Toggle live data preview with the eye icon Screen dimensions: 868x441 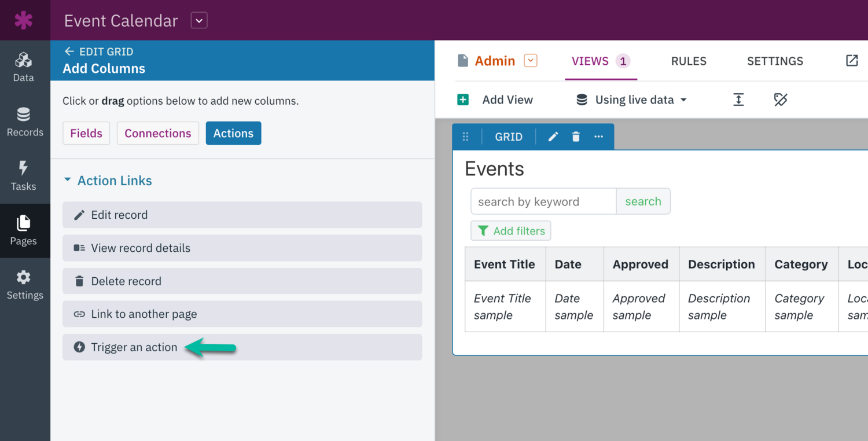[780, 100]
